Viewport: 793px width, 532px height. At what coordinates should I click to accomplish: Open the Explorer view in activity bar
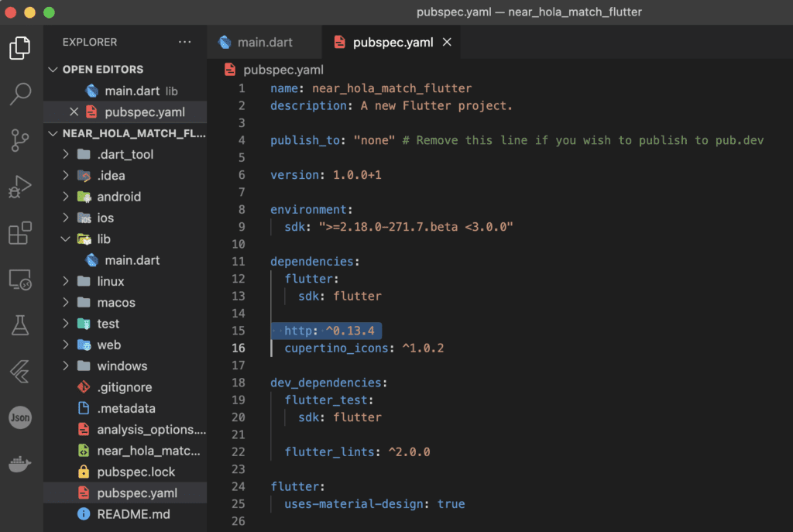click(19, 47)
